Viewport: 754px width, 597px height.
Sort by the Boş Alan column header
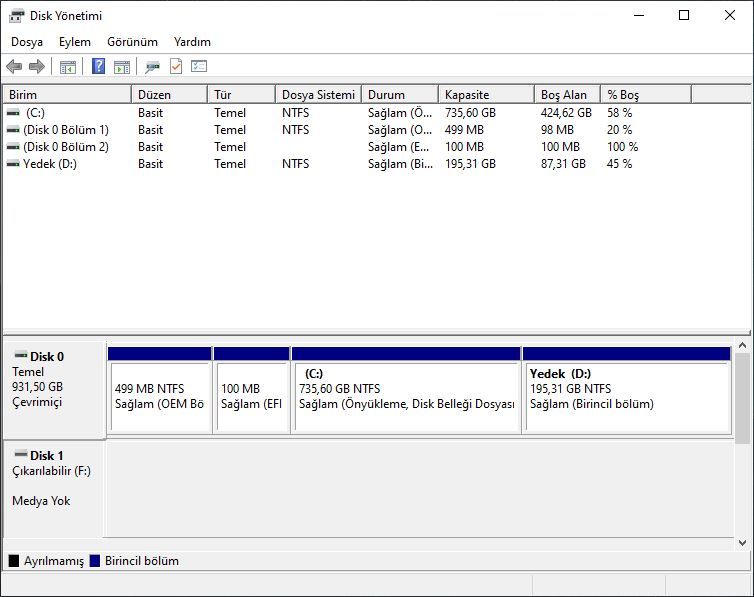[567, 95]
